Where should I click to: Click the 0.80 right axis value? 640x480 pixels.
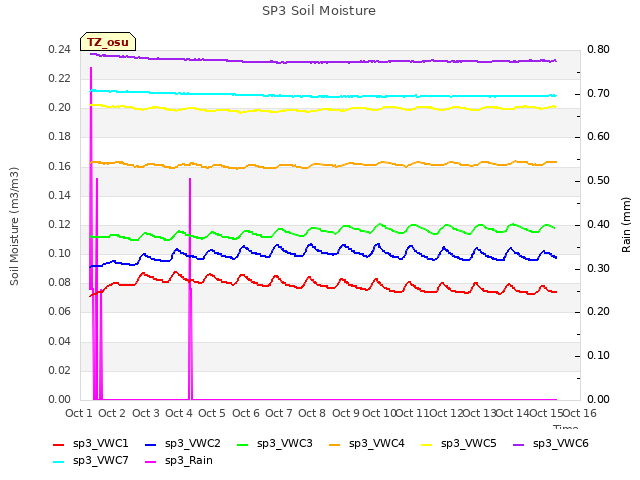click(x=598, y=49)
